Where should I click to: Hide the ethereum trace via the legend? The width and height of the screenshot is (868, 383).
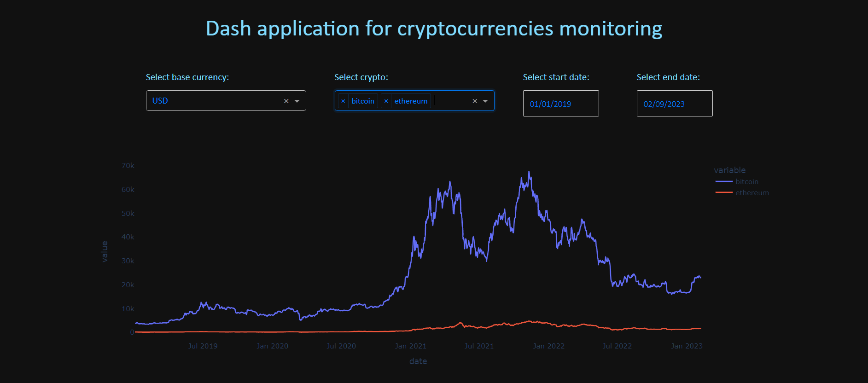pyautogui.click(x=752, y=193)
